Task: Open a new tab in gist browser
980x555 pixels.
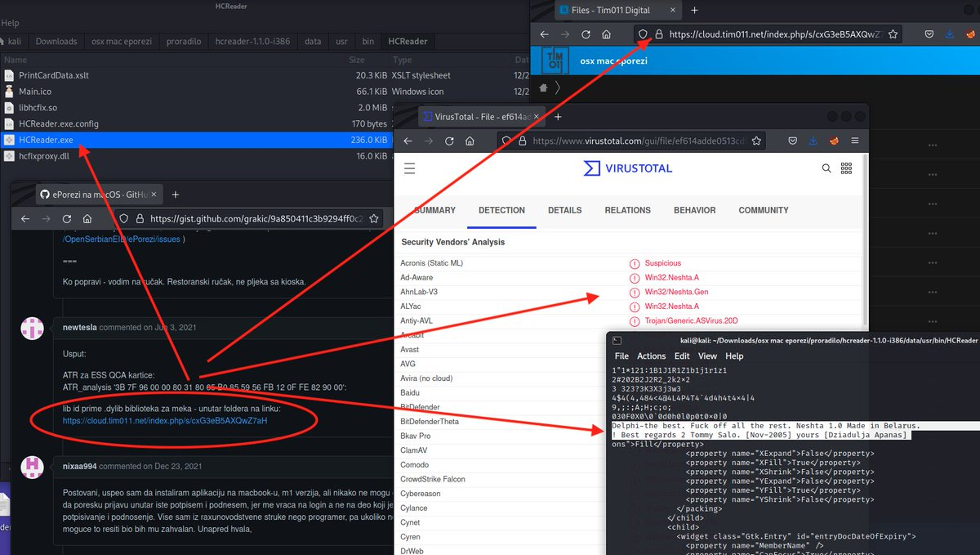Action: (x=175, y=195)
